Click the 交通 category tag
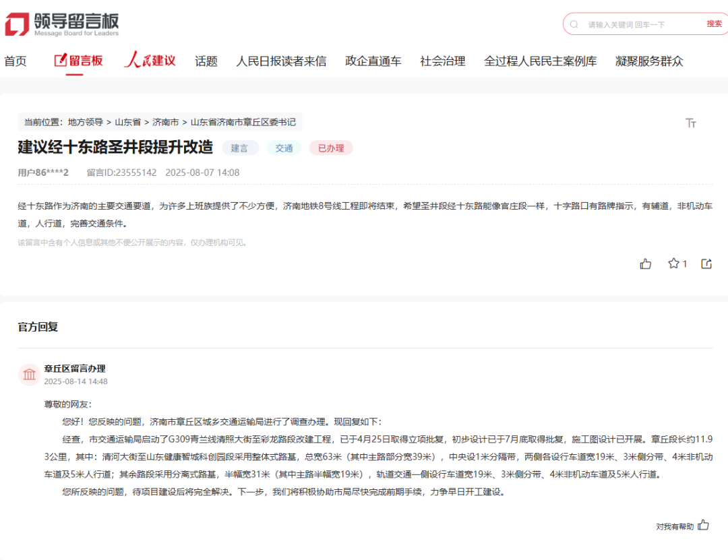Viewport: 728px width, 560px height. [x=284, y=148]
